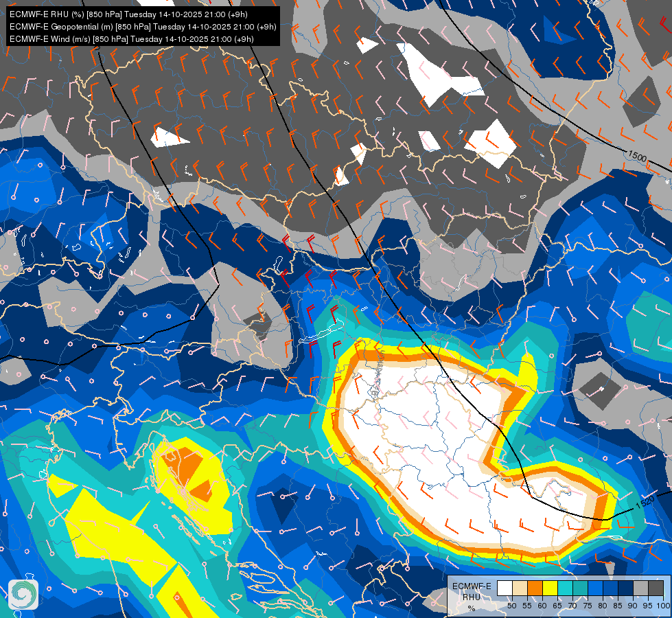Click the legend value 70
Screen dimensions: 672x618
pyautogui.click(x=572, y=606)
